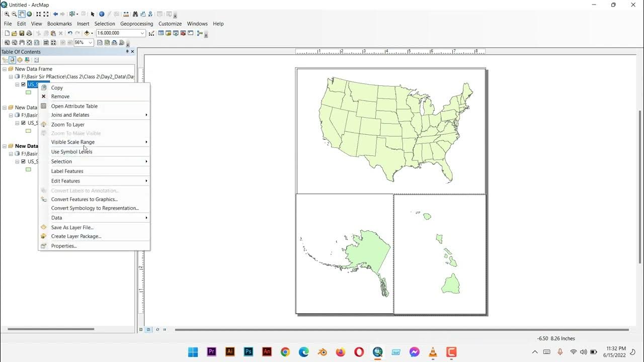The height and width of the screenshot is (362, 644).
Task: Open the Editor Toolbar icon
Action: click(151, 33)
